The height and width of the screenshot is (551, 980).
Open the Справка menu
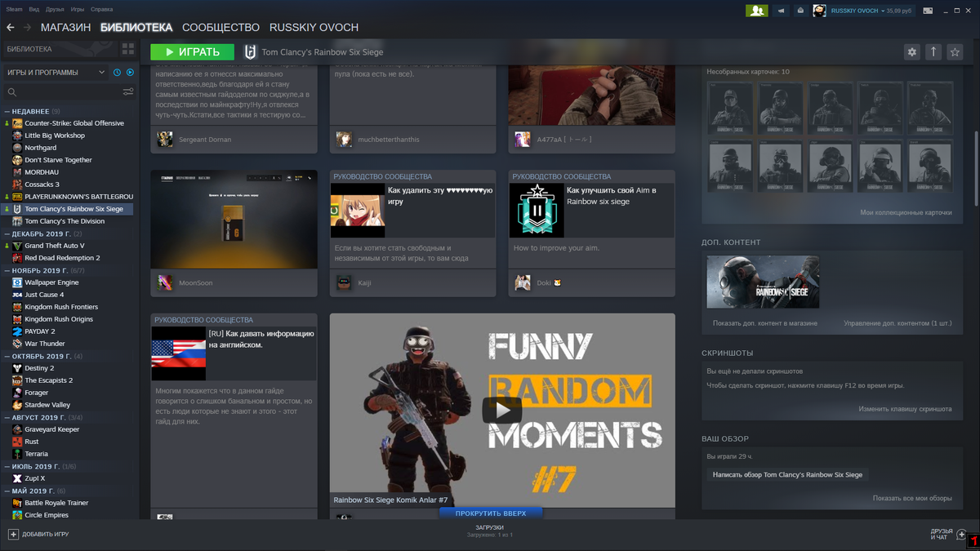coord(102,10)
